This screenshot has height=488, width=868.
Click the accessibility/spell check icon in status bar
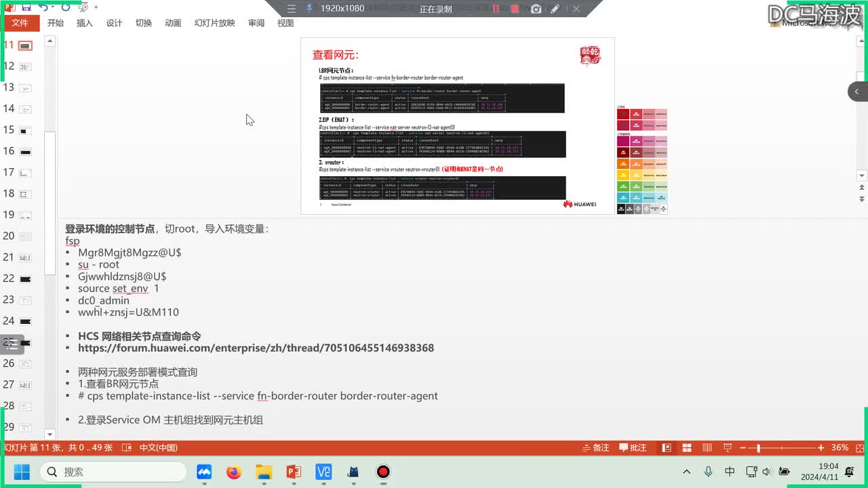pos(126,448)
